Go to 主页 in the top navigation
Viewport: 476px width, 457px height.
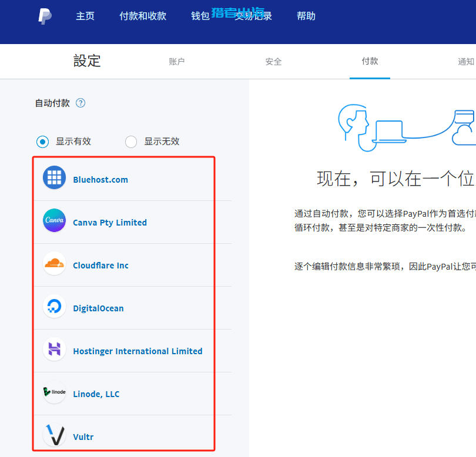tap(85, 16)
